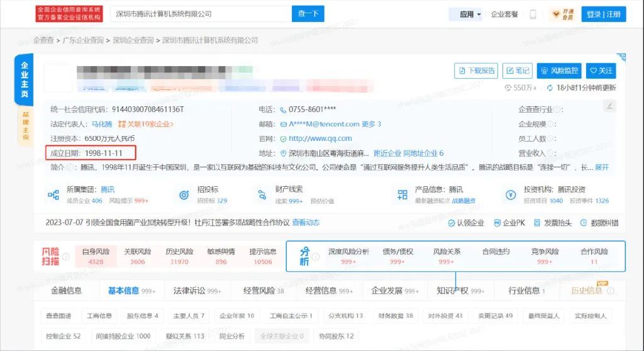Click the 开通会员 VIP icon

pyautogui.click(x=563, y=14)
